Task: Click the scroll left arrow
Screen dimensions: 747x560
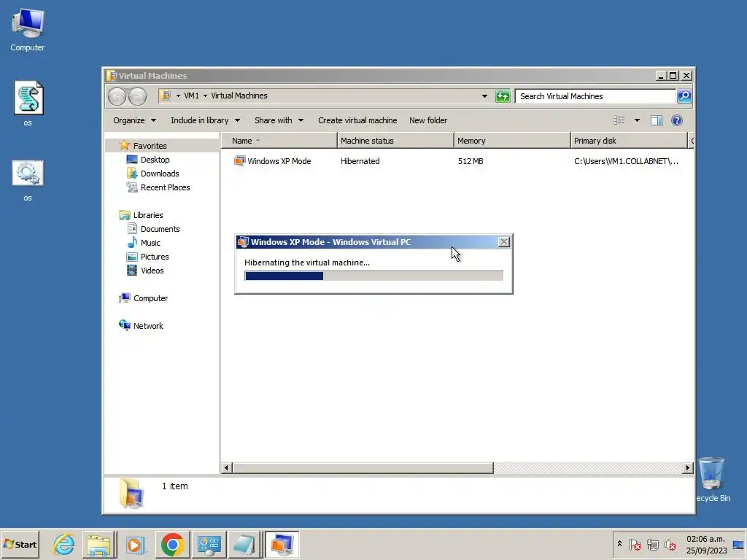Action: (x=228, y=468)
